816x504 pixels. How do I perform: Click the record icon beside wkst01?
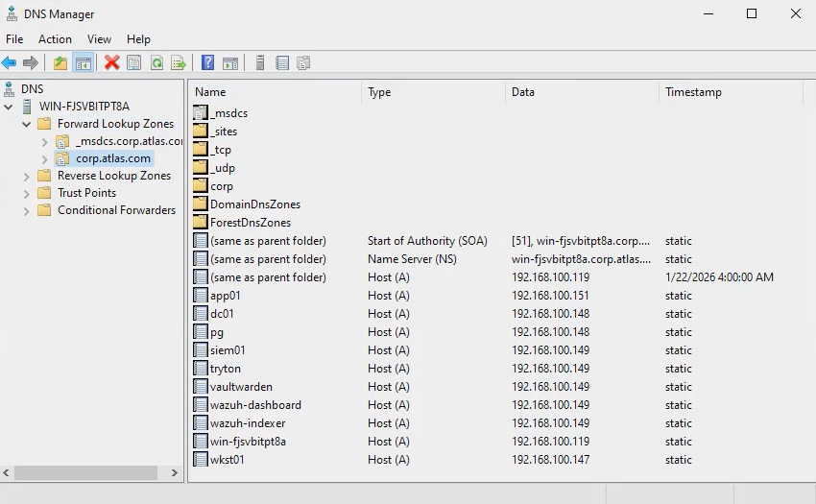click(x=201, y=459)
